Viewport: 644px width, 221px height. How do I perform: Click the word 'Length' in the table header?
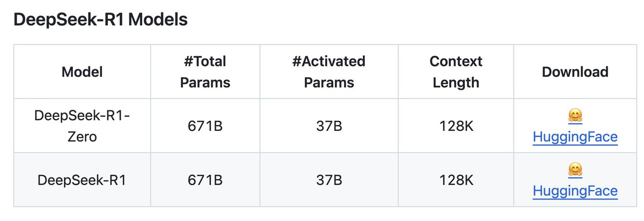pos(456,83)
